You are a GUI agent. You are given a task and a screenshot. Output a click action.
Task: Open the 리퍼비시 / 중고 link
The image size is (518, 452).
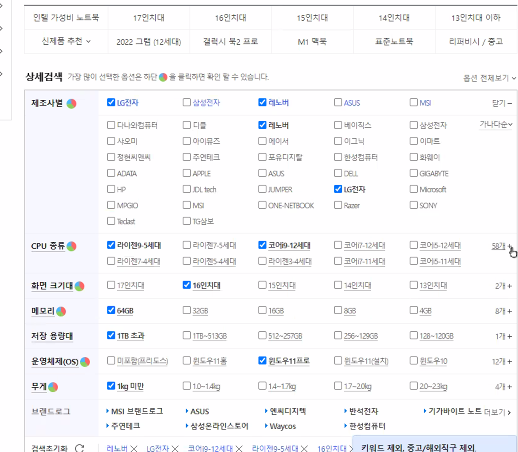point(476,41)
